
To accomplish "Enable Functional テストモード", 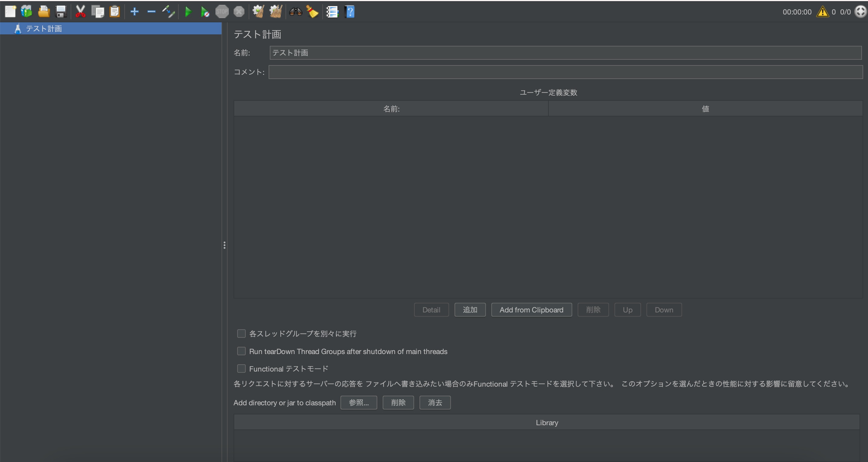I will (x=241, y=369).
